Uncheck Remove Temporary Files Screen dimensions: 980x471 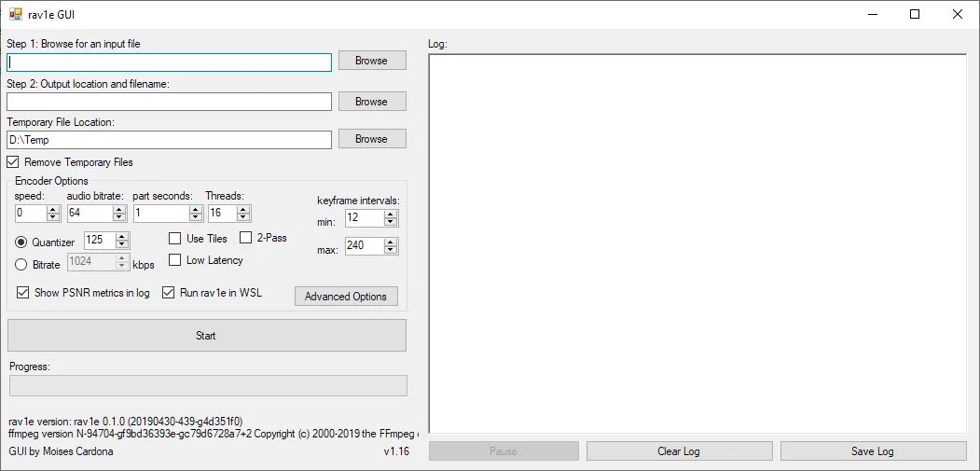(x=12, y=162)
